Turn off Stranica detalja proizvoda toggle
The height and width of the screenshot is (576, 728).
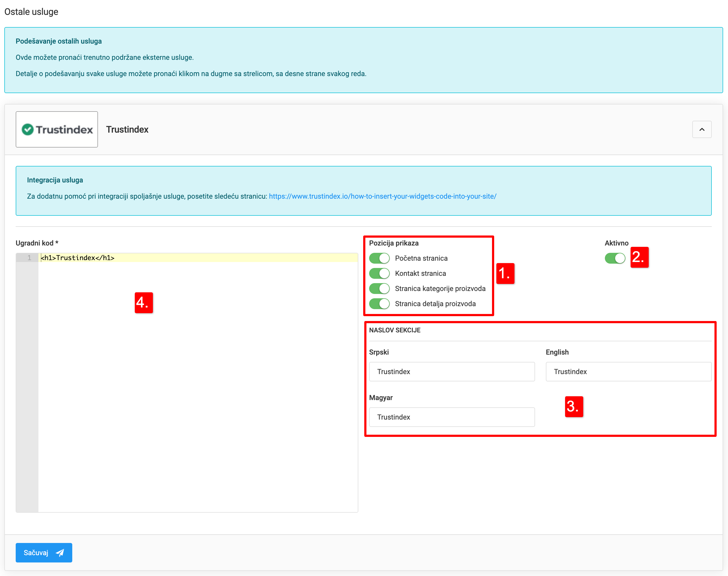[379, 304]
